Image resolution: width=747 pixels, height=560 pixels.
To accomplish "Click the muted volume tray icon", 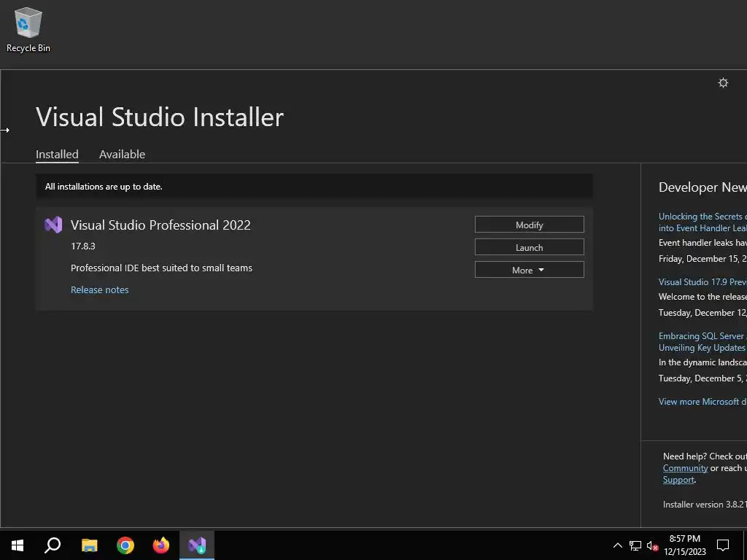I will tap(652, 545).
